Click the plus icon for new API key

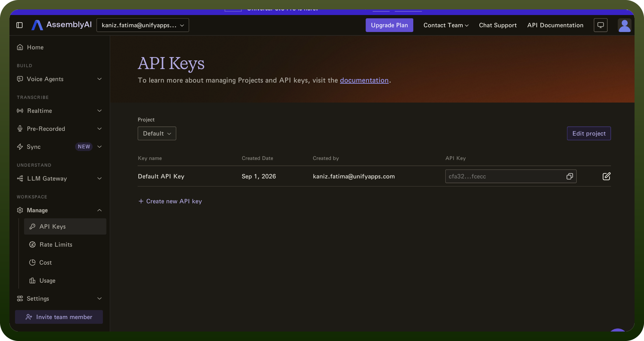tap(141, 201)
